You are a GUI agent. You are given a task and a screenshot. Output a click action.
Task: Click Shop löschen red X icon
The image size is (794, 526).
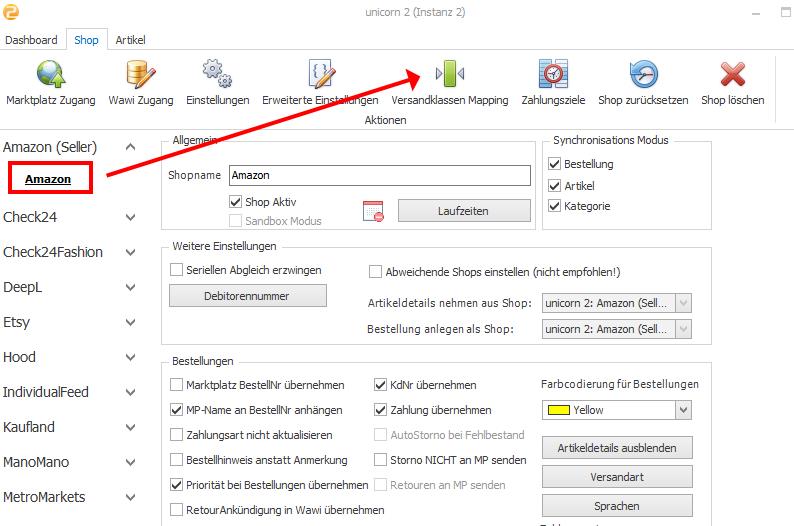click(x=732, y=74)
